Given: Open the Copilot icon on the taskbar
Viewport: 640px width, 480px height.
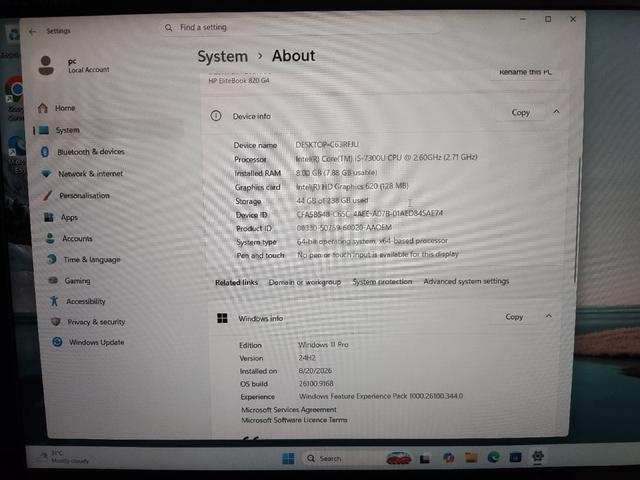Looking at the screenshot, I should 449,458.
